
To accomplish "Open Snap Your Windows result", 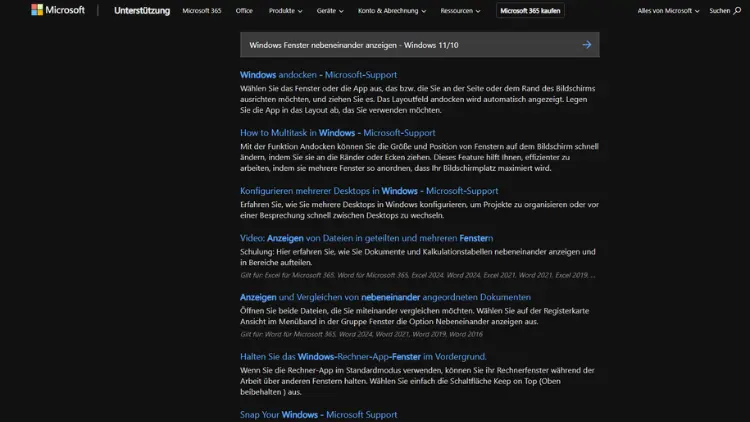I will point(318,414).
